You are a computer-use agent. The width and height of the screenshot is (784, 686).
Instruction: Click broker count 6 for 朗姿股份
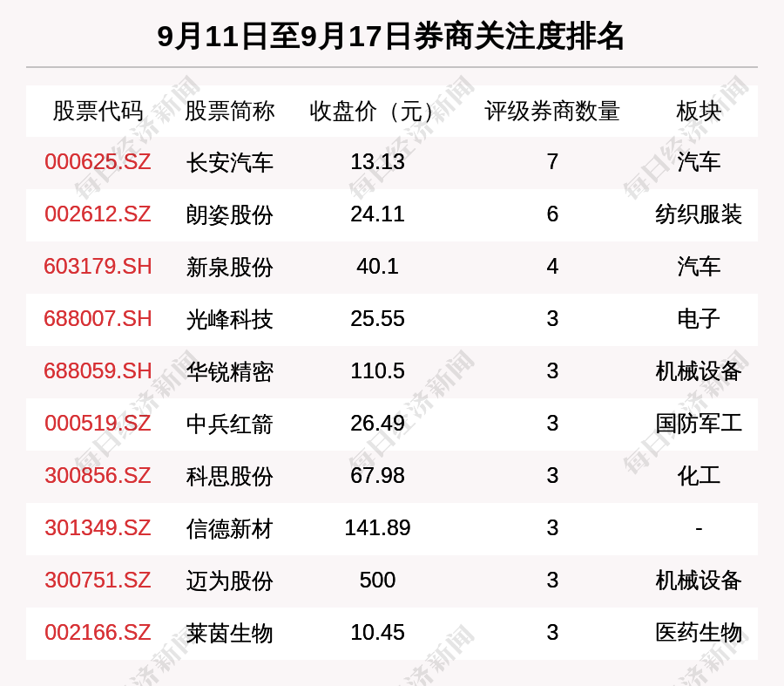[552, 214]
